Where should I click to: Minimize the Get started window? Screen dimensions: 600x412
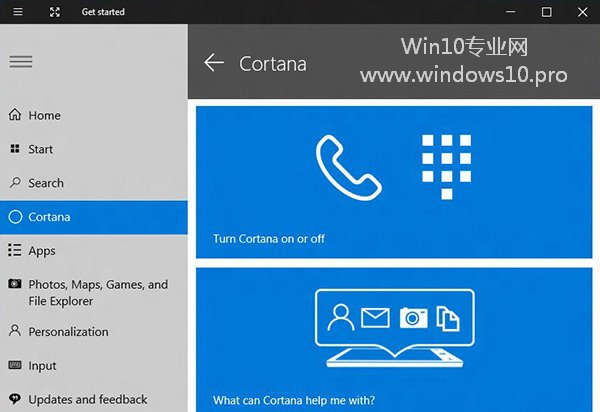pos(510,12)
